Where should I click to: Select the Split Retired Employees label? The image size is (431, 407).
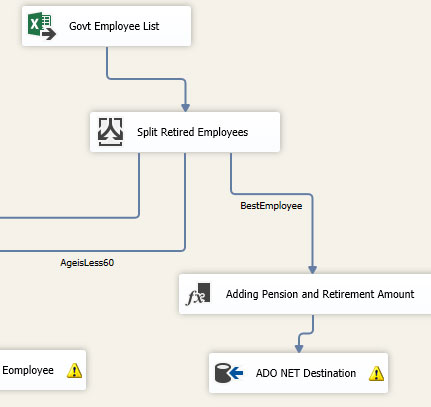point(193,132)
